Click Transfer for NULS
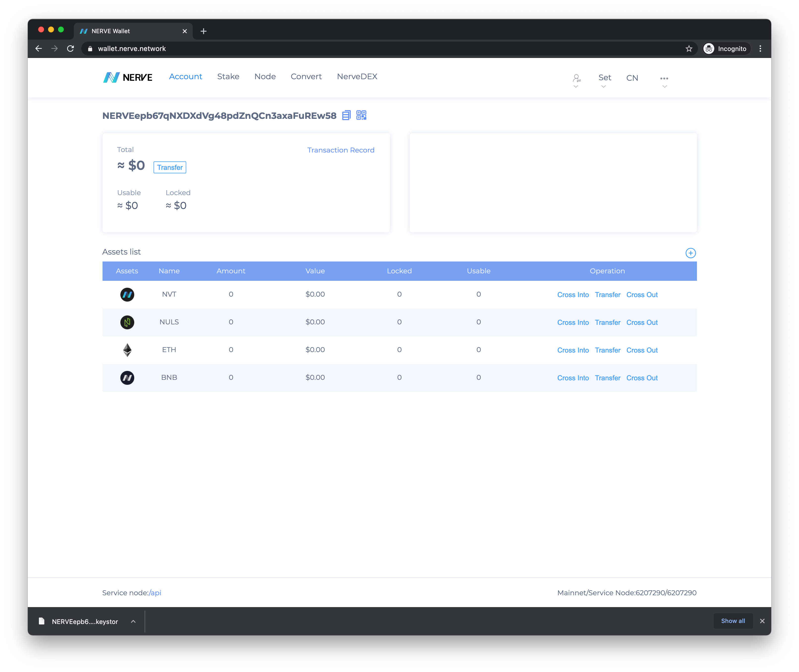 point(608,323)
